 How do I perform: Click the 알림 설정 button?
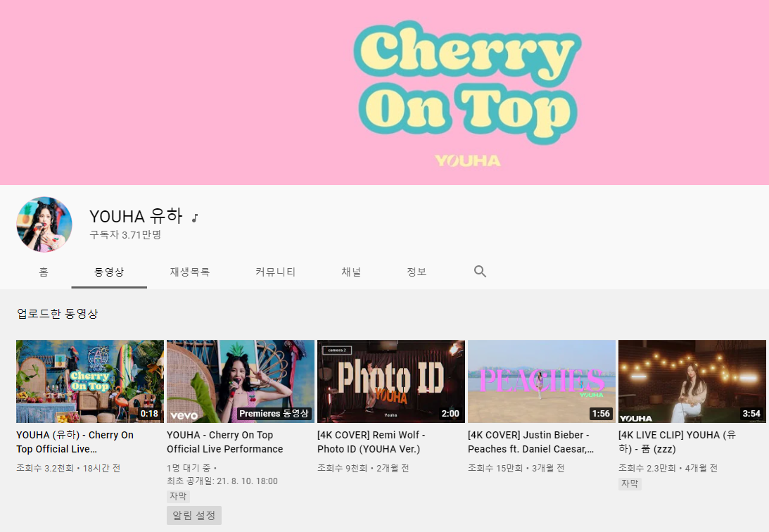pyautogui.click(x=194, y=515)
